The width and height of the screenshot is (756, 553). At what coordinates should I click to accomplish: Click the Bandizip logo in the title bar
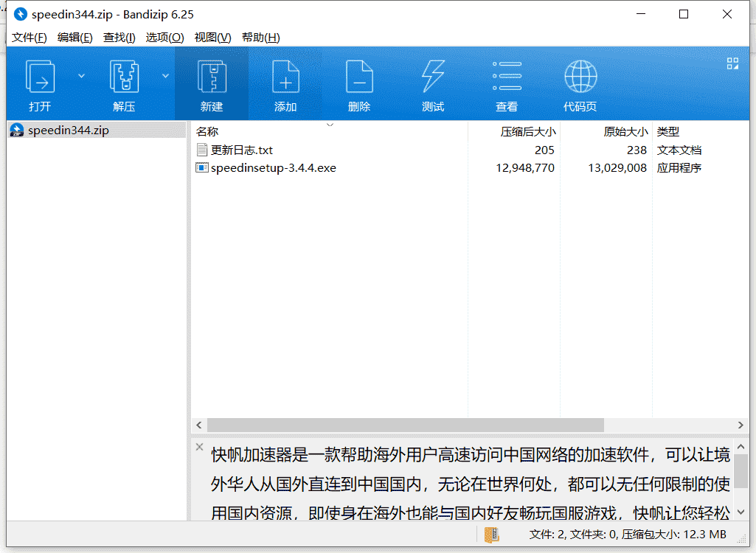click(x=20, y=14)
